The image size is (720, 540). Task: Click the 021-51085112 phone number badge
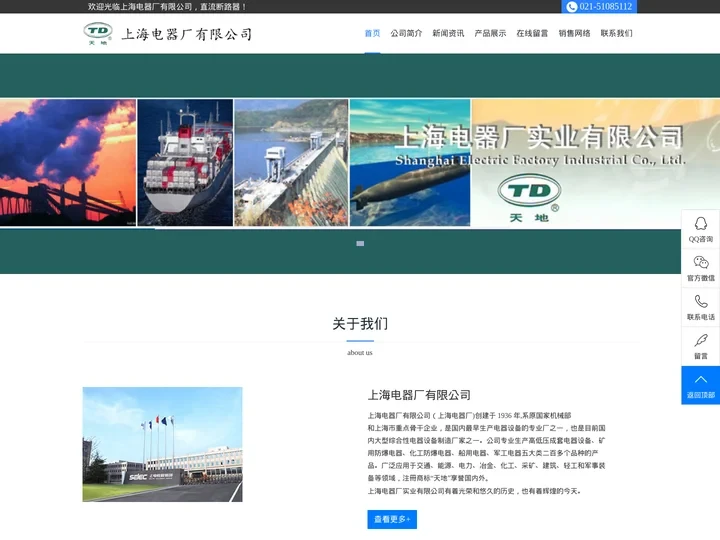tap(599, 6)
